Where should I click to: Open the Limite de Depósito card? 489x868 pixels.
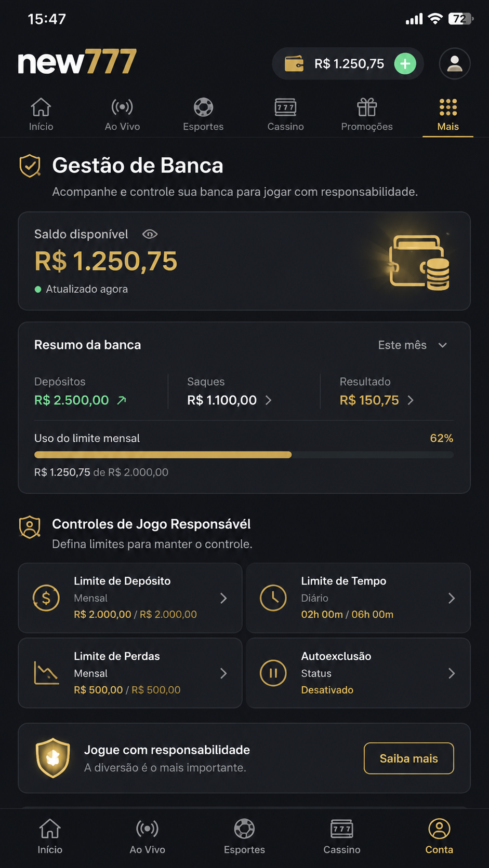[x=130, y=598]
